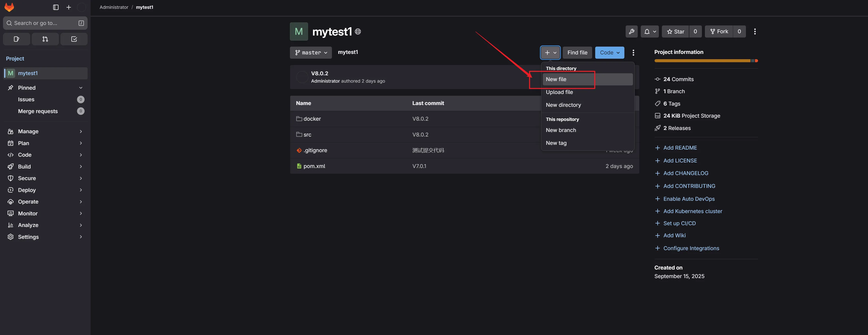
Task: Open the docker folder
Action: 312,119
